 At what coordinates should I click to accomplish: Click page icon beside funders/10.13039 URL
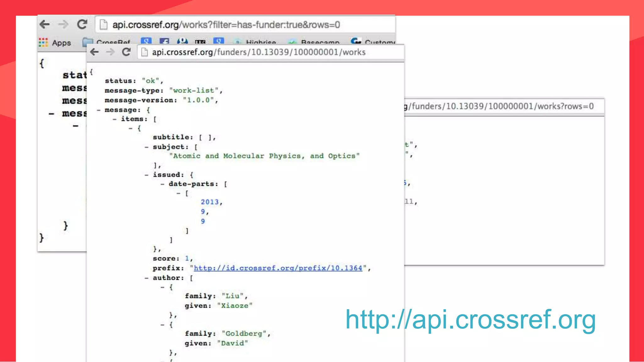click(144, 52)
